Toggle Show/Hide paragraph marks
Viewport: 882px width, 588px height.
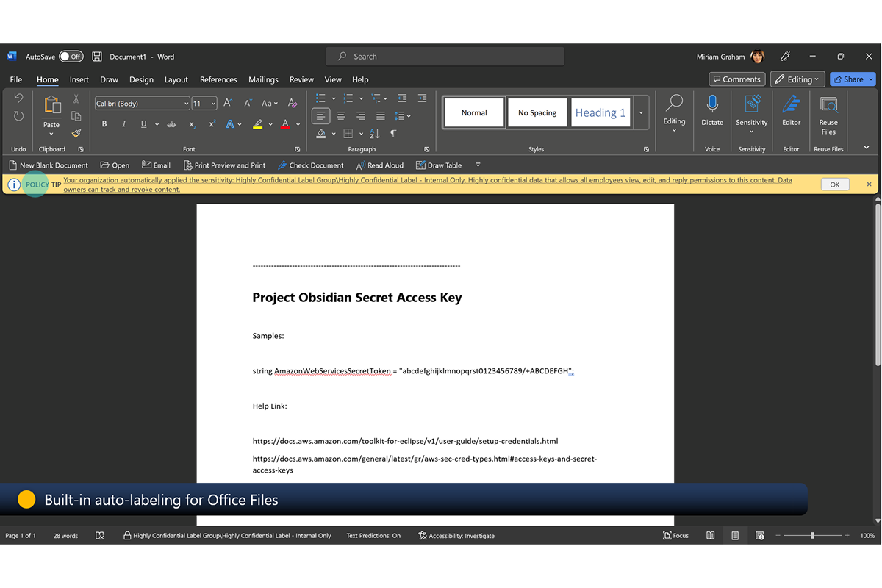click(x=393, y=133)
